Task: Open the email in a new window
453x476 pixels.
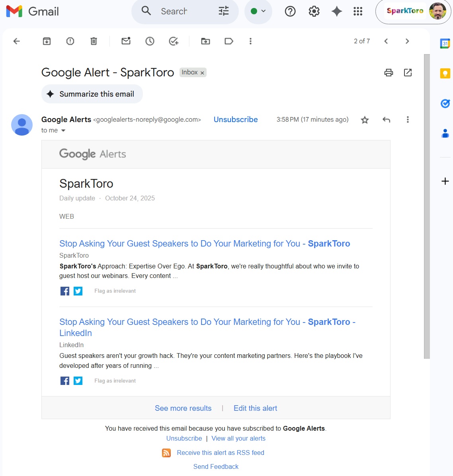Action: point(408,72)
